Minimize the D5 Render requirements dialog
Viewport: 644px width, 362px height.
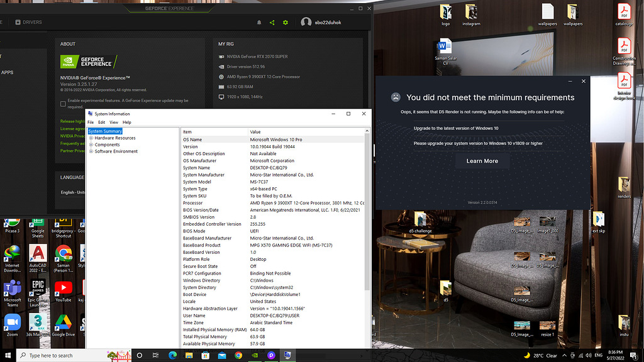pos(570,81)
